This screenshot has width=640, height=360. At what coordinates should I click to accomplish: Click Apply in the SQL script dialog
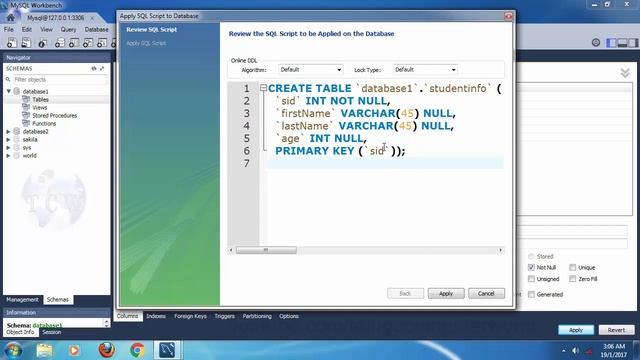[446, 293]
